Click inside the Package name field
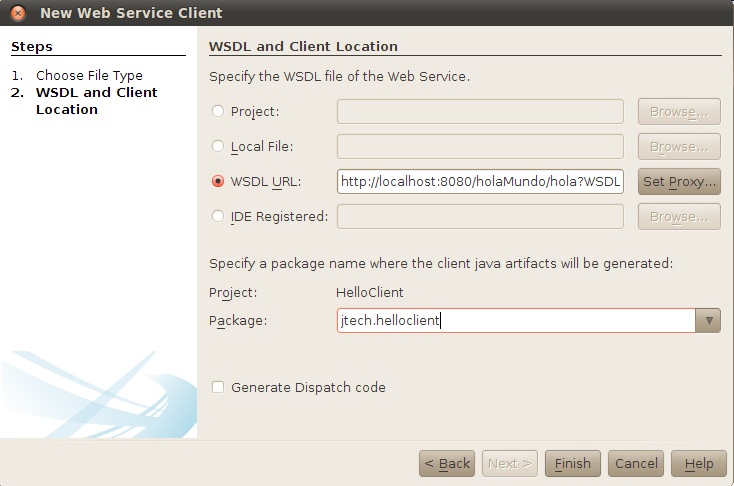734x486 pixels. pyautogui.click(x=515, y=321)
